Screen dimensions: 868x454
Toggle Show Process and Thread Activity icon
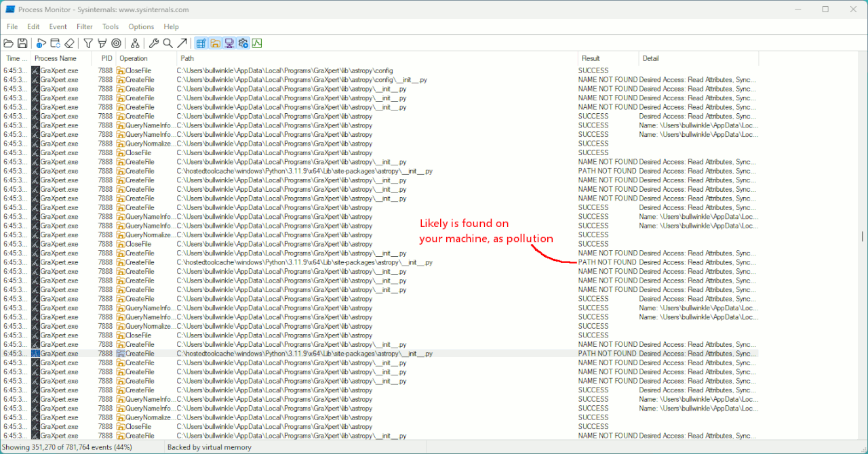(x=243, y=43)
